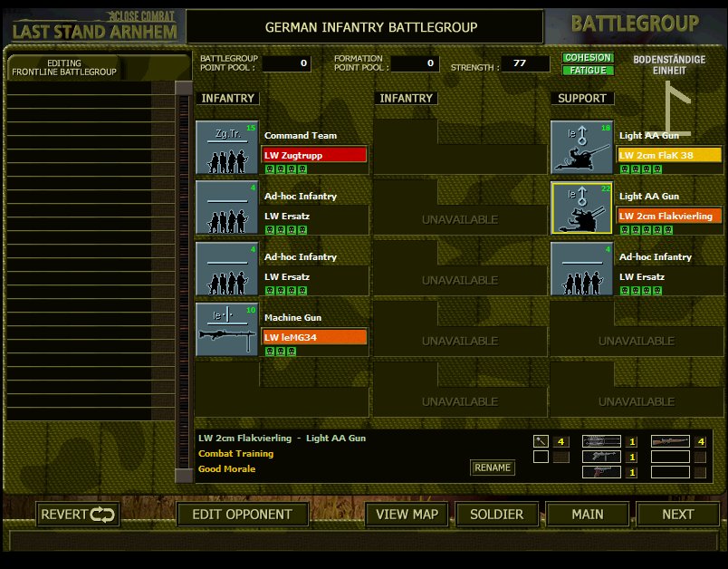Click the Battlegroup Point Pool value field
The width and height of the screenshot is (728, 569).
286,63
